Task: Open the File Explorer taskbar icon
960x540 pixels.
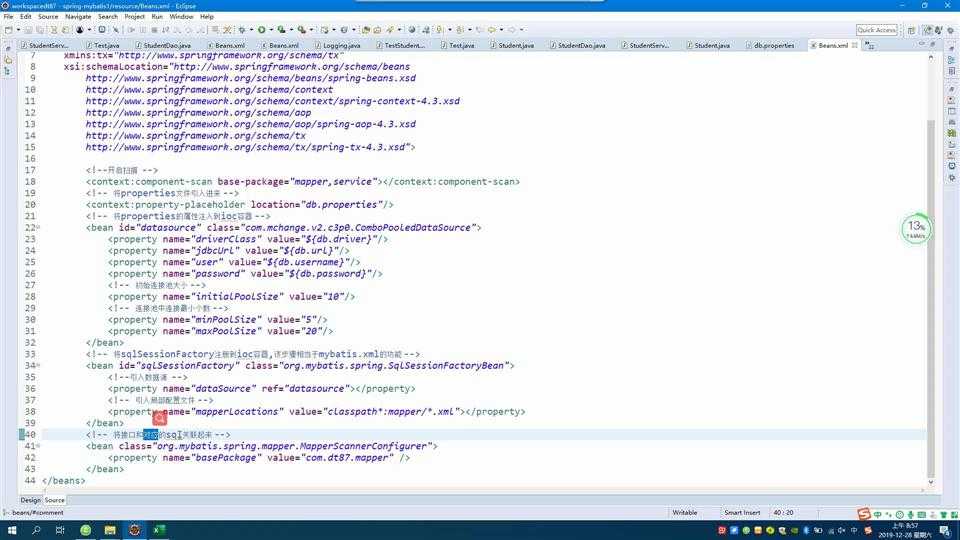Action: (x=110, y=530)
